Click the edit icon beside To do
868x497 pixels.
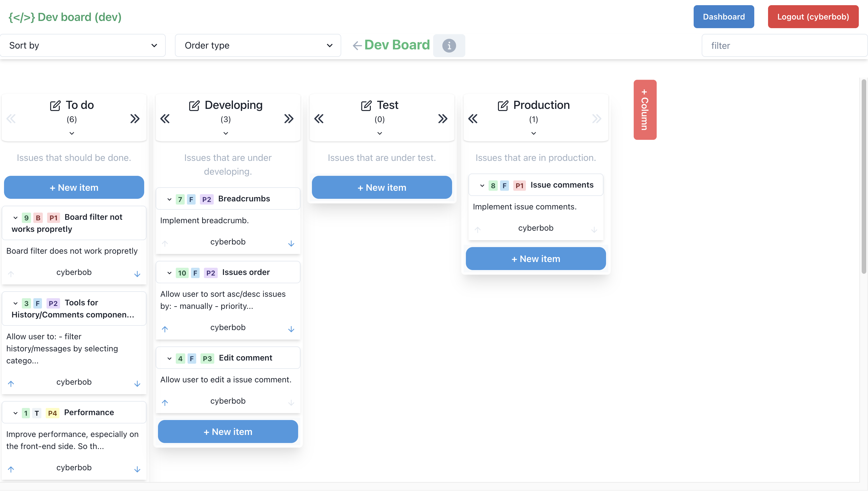click(x=55, y=105)
